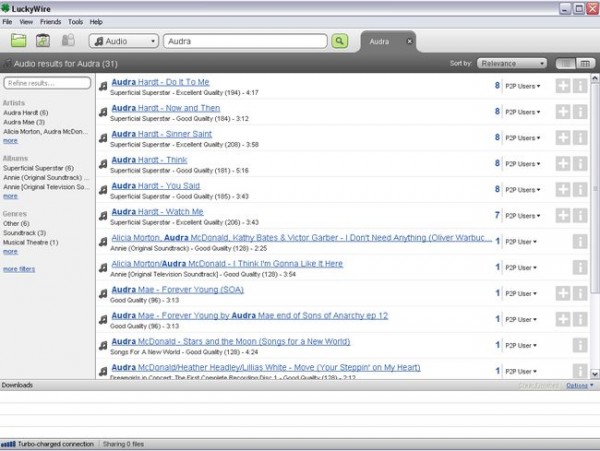Show info for 'Audra Hardt - Now and Then'
Screen dimensions: 600x451
[x=580, y=111]
